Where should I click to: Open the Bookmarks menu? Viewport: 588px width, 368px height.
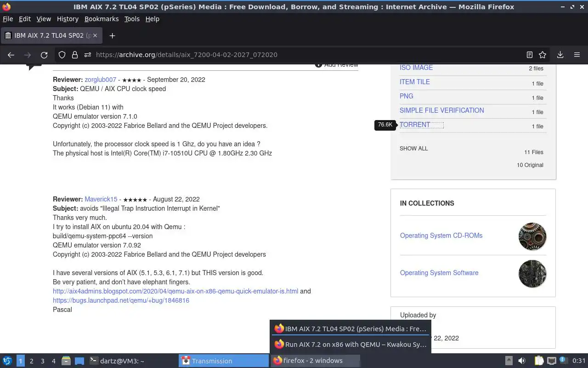pos(102,19)
